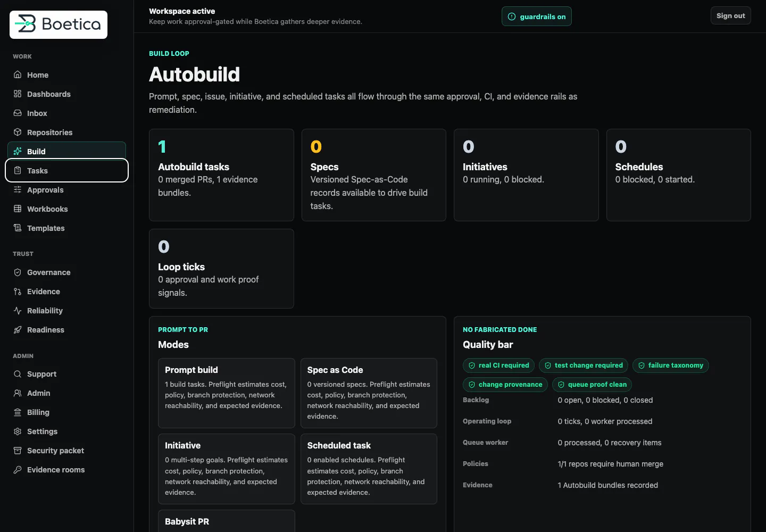Click the Settings gear icon

[18, 431]
